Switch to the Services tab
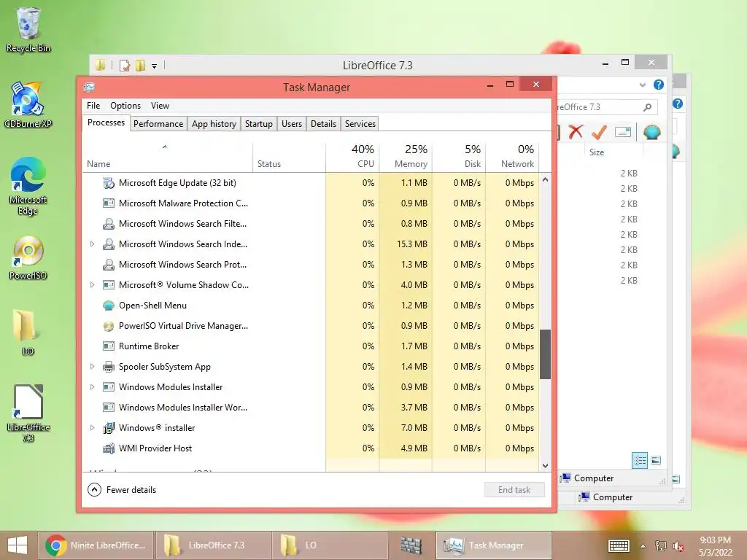 coord(360,124)
